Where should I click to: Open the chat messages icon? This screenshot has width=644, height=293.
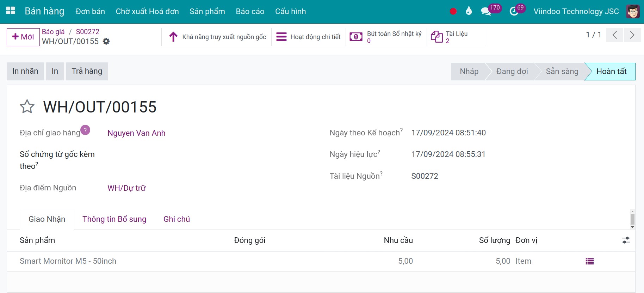(x=486, y=11)
